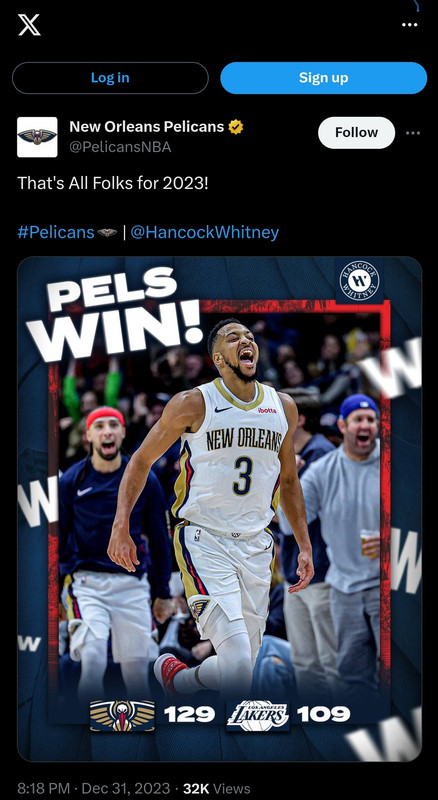This screenshot has width=438, height=800.
Task: Open the @HancockWhitney mention
Action: coord(205,233)
